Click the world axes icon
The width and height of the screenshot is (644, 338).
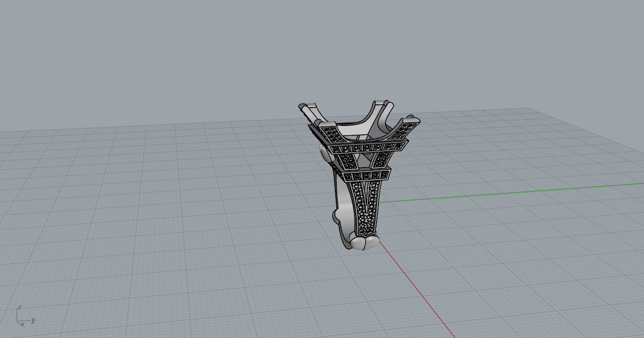click(x=26, y=316)
